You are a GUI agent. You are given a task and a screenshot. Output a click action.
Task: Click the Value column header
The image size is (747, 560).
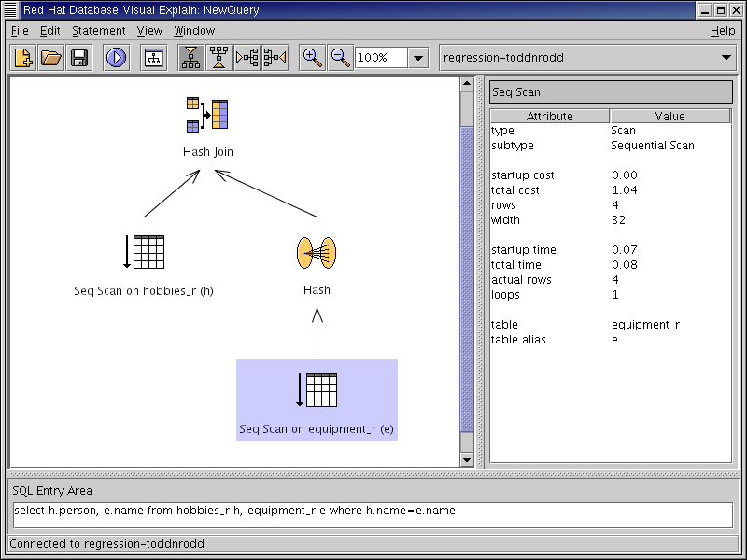(x=669, y=116)
